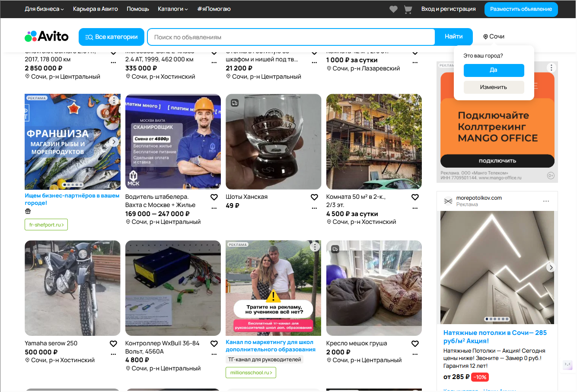
Task: Open the Комната 50 м² building photo
Action: tap(374, 142)
